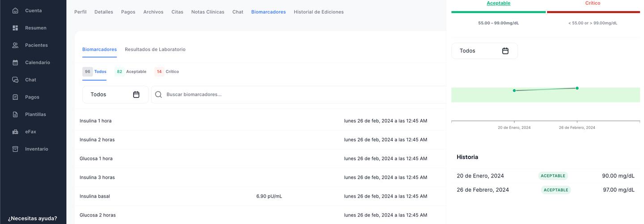Open the Calendario sidebar icon
Screen dimensions: 644x224
(x=15, y=63)
